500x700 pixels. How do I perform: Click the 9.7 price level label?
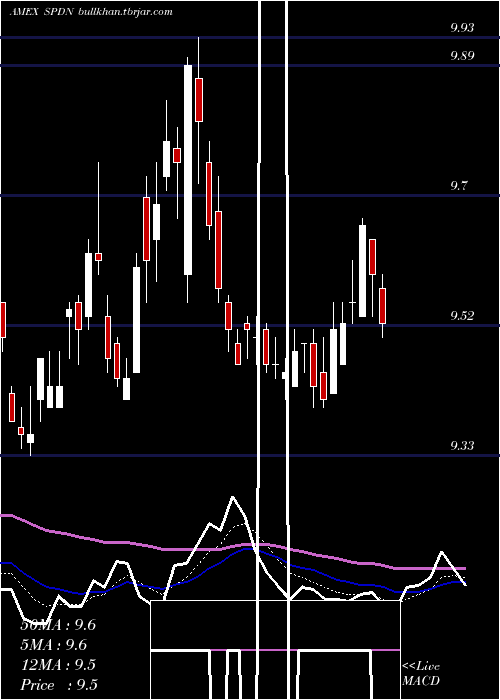click(458, 186)
